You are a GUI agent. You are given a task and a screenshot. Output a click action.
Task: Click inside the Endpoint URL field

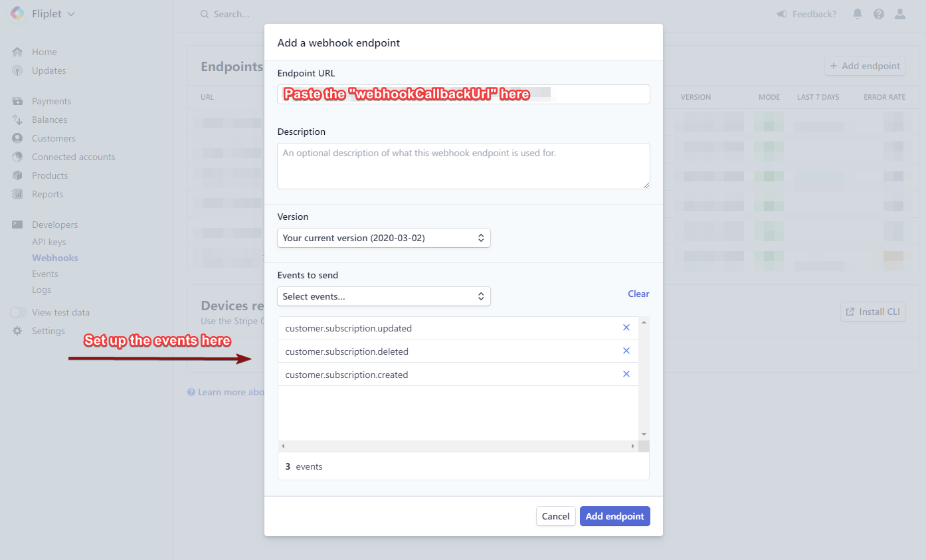coord(463,94)
